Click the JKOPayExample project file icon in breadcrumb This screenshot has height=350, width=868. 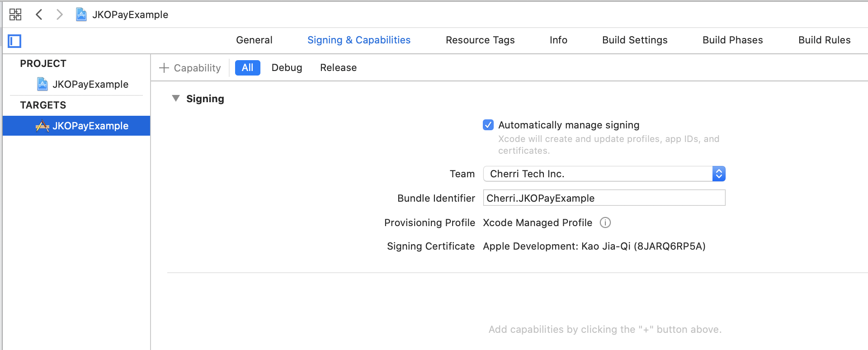pyautogui.click(x=81, y=14)
